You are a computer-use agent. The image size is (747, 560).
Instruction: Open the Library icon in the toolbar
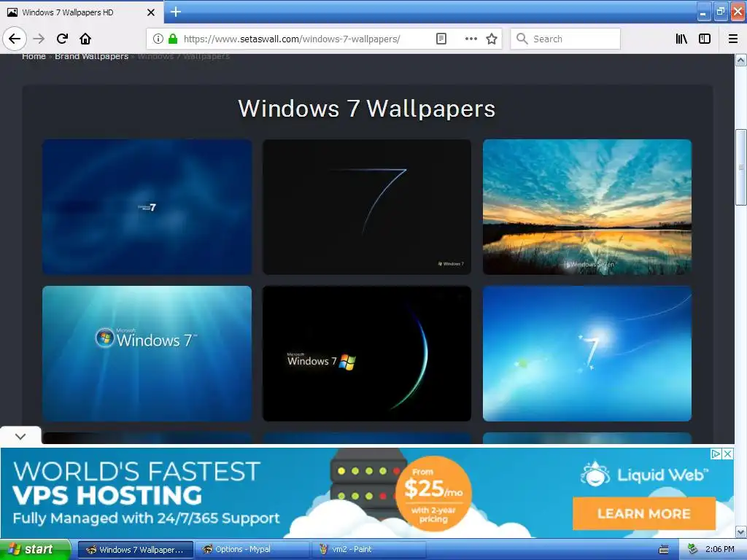(681, 39)
